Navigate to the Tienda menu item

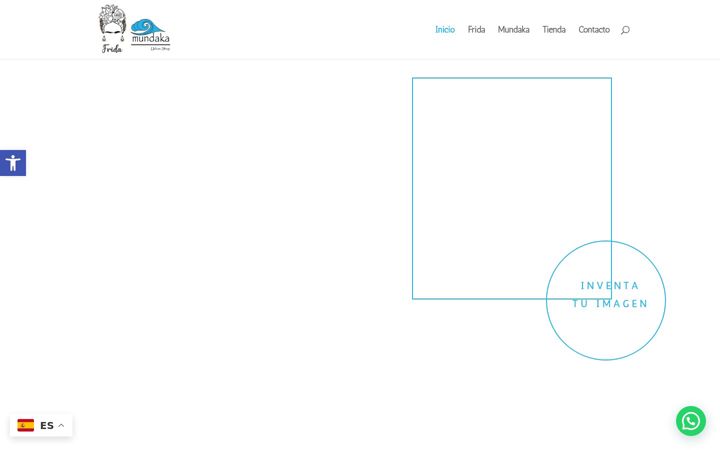click(x=554, y=29)
